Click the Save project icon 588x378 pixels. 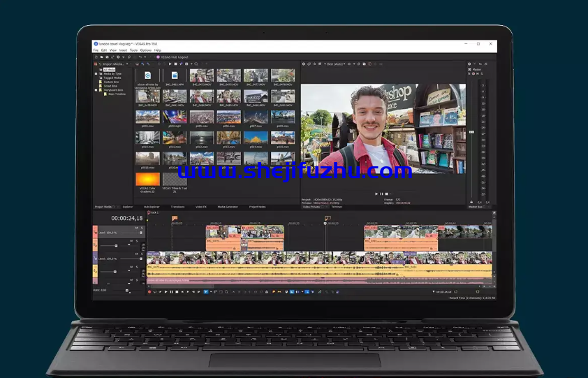(x=107, y=57)
